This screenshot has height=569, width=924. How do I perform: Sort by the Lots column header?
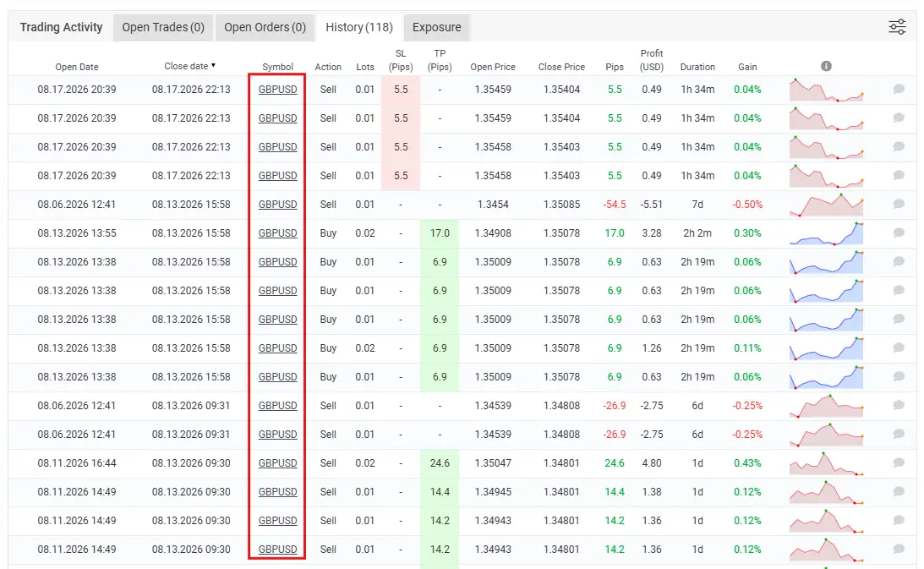point(365,67)
